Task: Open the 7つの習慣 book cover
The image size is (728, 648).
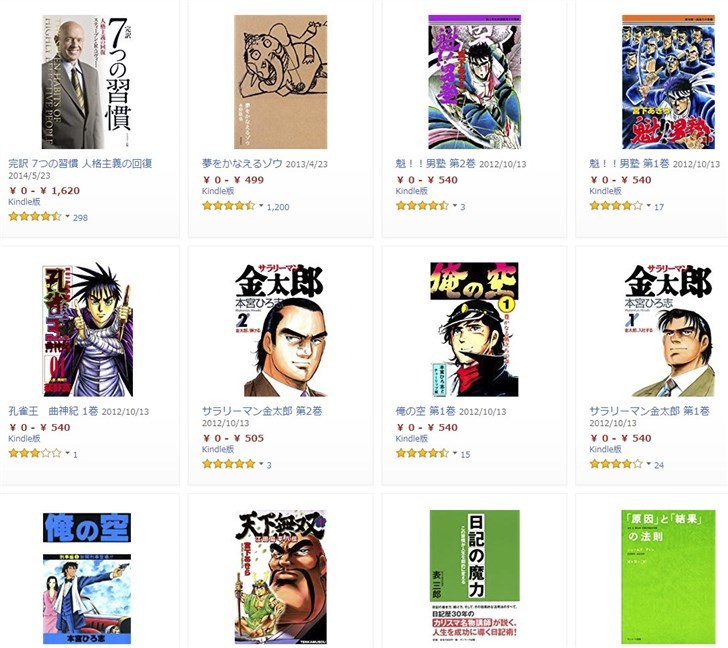Action: coord(87,82)
